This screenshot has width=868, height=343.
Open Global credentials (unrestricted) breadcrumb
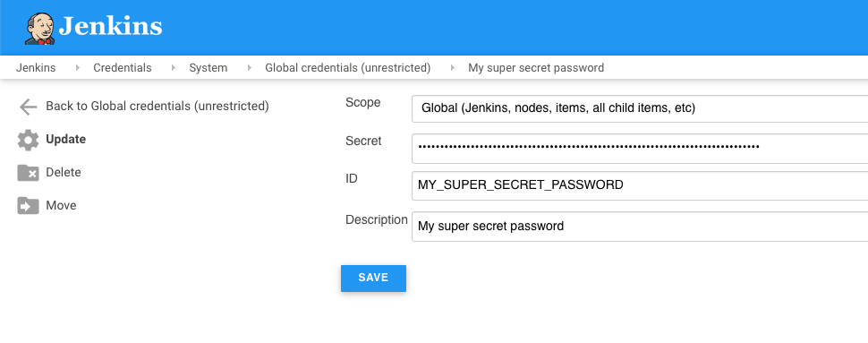347,67
